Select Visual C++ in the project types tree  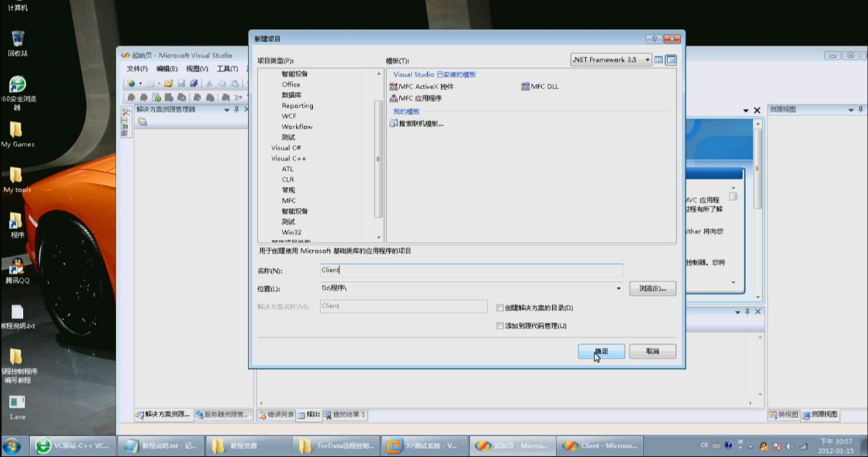(x=289, y=159)
